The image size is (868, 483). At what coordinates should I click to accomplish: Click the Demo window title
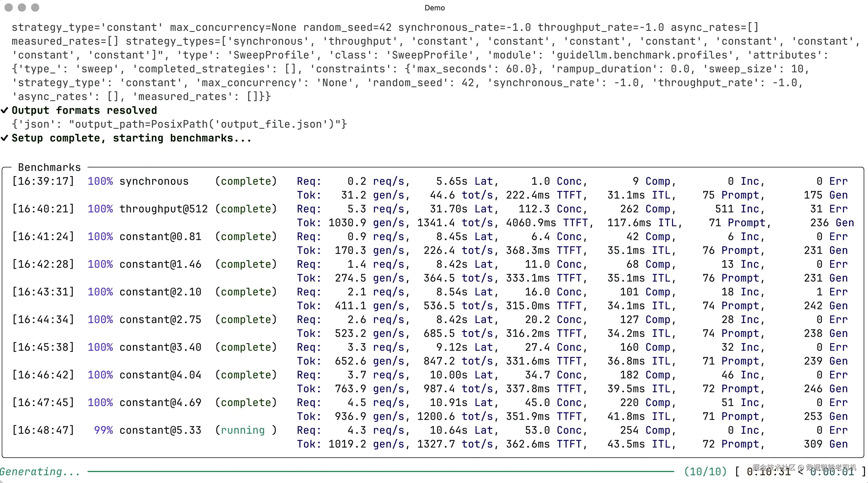434,8
